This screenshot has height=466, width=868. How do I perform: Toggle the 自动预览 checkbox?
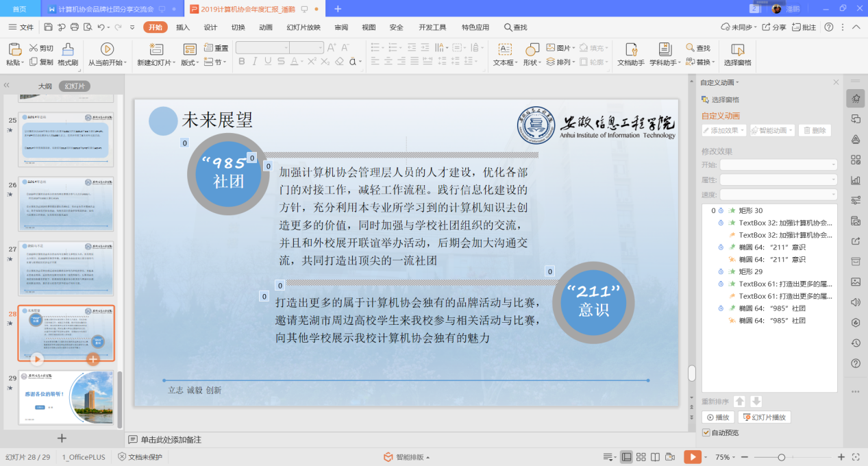click(x=706, y=432)
